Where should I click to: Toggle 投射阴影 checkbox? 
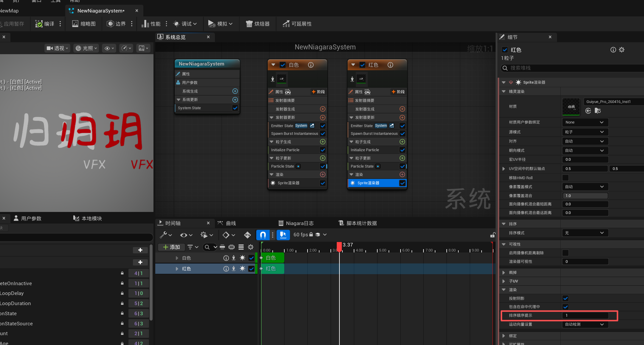pyautogui.click(x=565, y=298)
